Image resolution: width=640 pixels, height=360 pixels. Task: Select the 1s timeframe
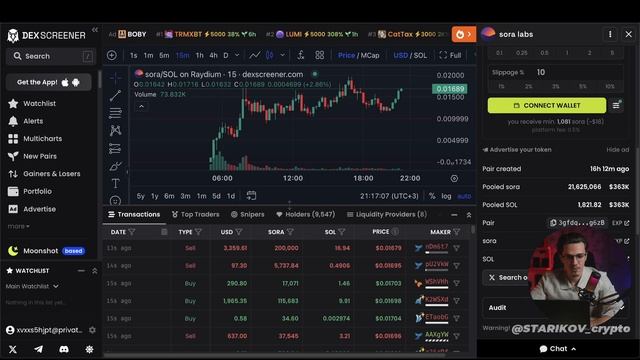[133, 56]
